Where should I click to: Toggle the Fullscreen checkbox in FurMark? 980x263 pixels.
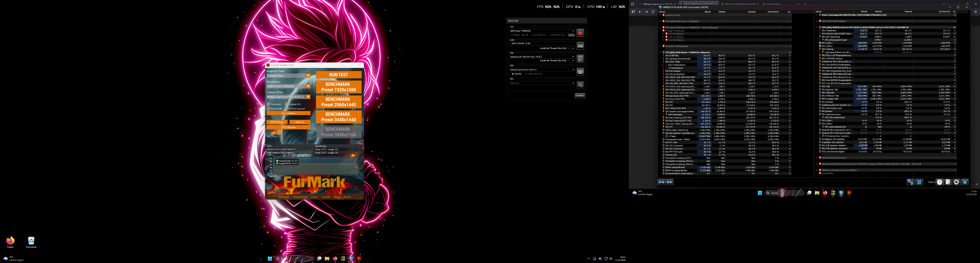(268, 104)
